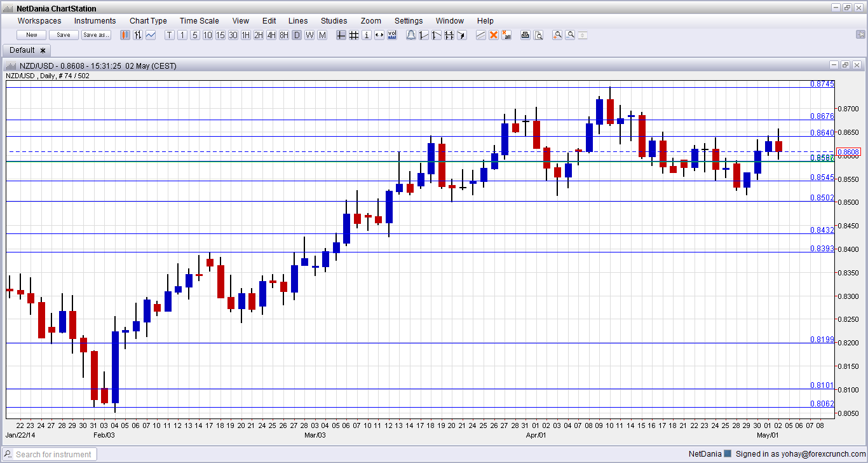
Task: Open the Chart Type menu
Action: point(148,21)
